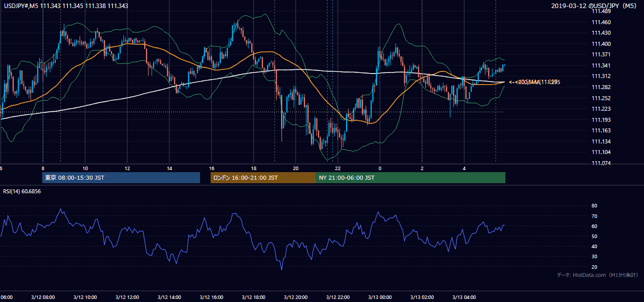Click hour tick 12 under price chart
Image resolution: width=644 pixels, height=302 pixels.
point(127,168)
